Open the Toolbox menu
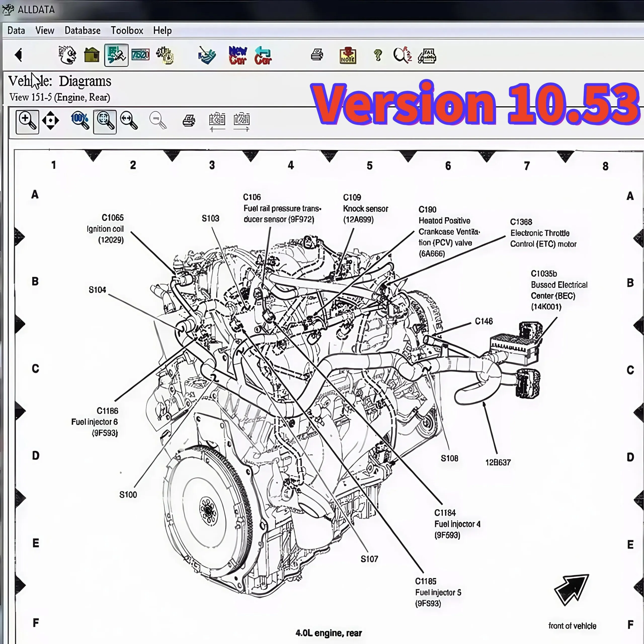The width and height of the screenshot is (644, 644). tap(127, 31)
